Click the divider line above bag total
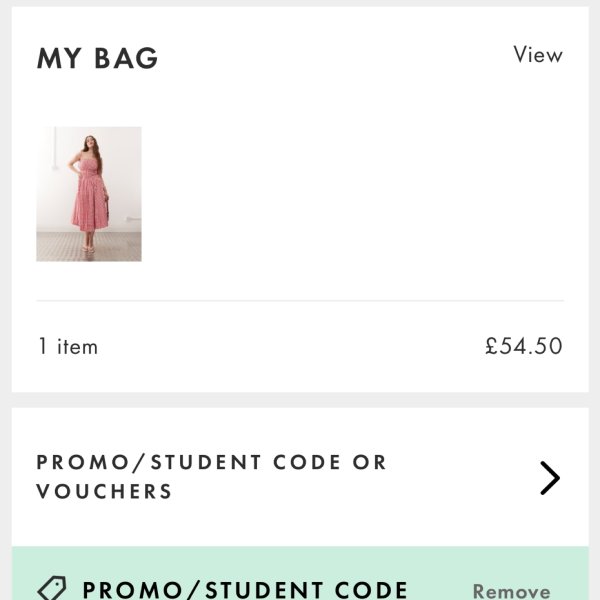 pos(300,300)
